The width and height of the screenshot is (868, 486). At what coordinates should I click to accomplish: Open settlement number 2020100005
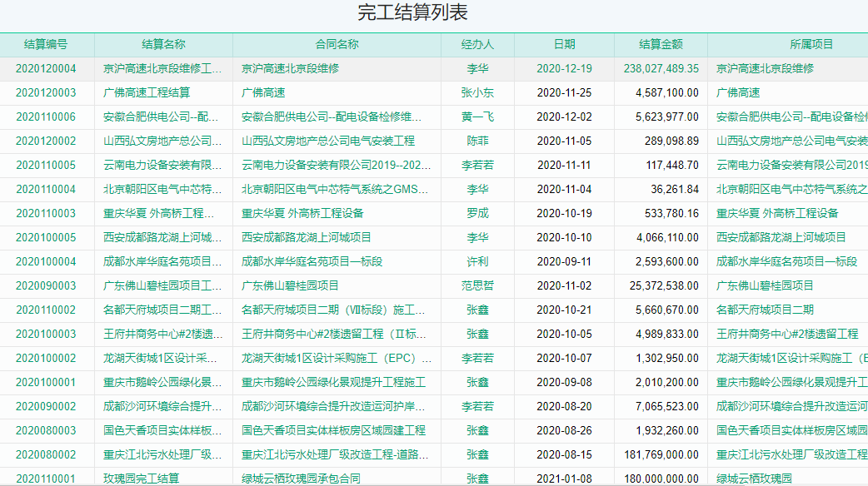click(46, 238)
